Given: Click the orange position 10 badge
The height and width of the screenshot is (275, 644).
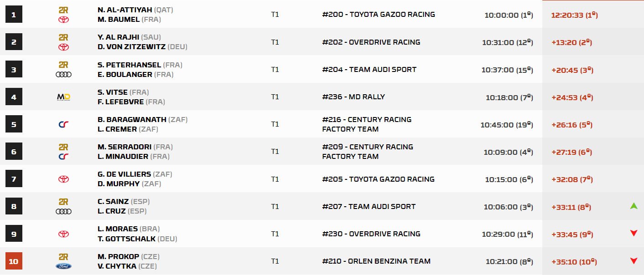Looking at the screenshot, I should (x=14, y=261).
